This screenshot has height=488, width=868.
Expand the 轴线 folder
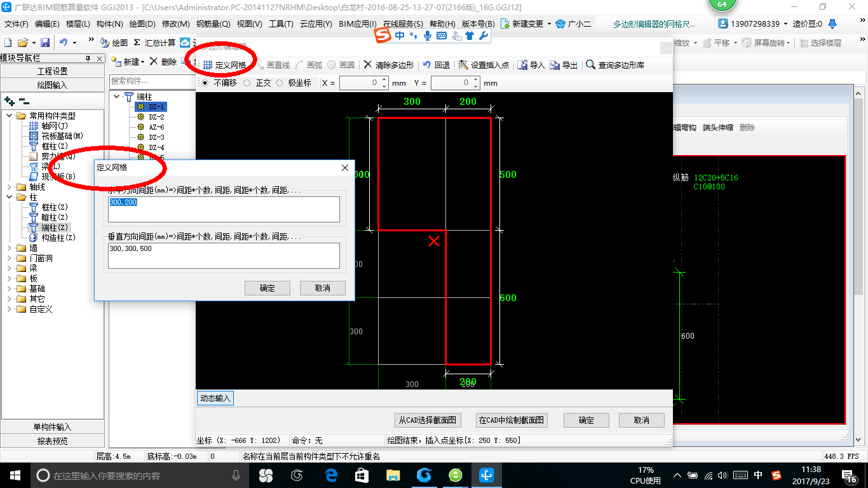[x=9, y=187]
